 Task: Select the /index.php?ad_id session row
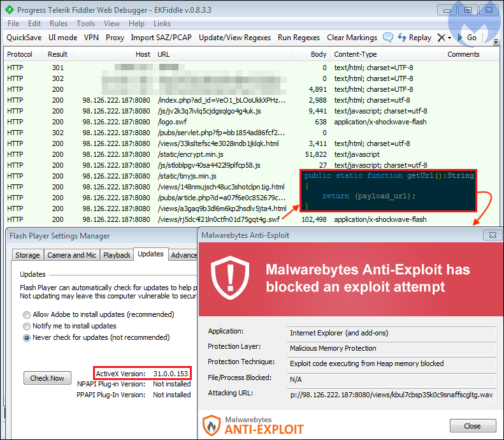pos(252,100)
